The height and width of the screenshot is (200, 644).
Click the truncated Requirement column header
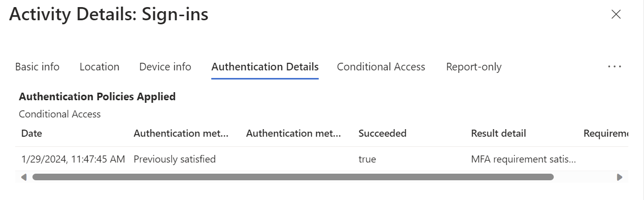(x=606, y=133)
